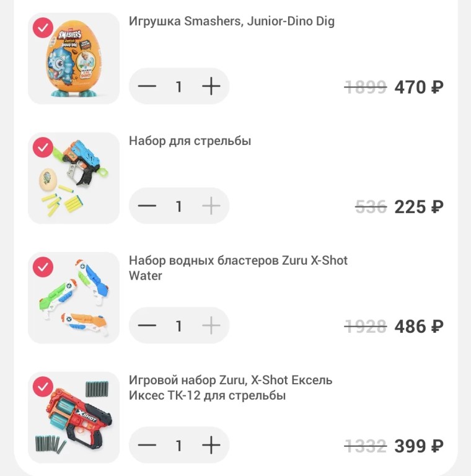Deselect the Набор для стрельбы item
The height and width of the screenshot is (476, 471).
click(43, 148)
